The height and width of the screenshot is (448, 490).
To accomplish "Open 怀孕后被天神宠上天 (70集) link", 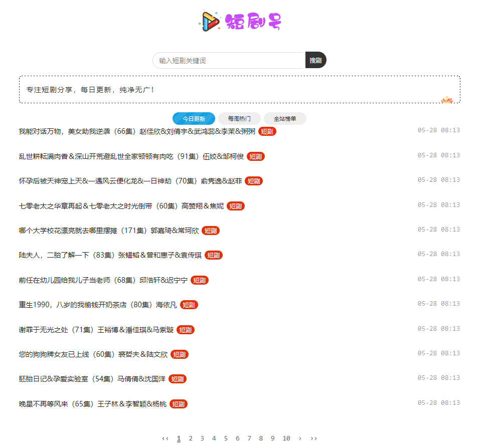I will click(x=130, y=181).
